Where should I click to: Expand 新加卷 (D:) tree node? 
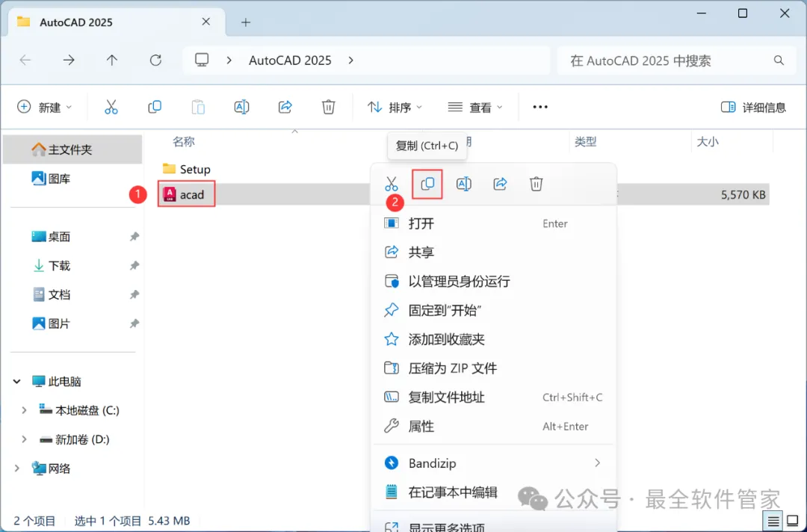point(24,439)
